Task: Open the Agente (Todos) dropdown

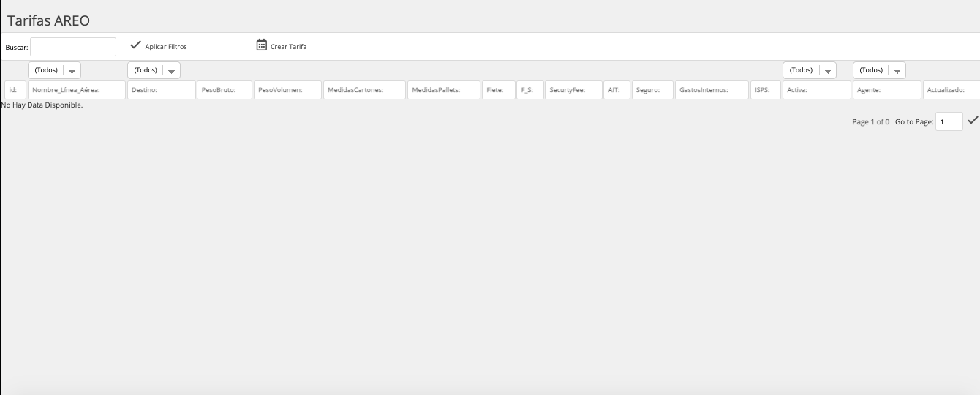Action: click(x=880, y=70)
